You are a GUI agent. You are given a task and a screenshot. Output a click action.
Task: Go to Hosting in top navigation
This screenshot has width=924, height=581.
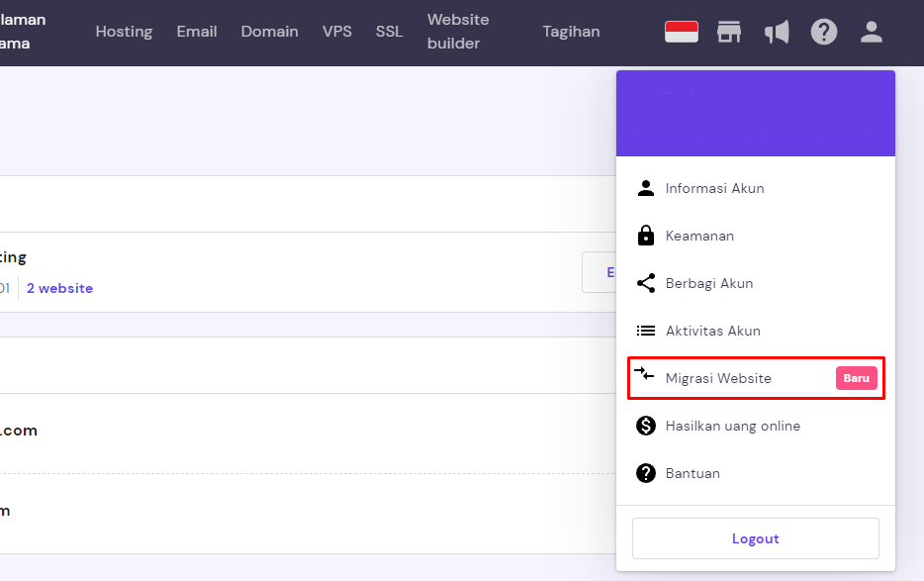tap(124, 32)
